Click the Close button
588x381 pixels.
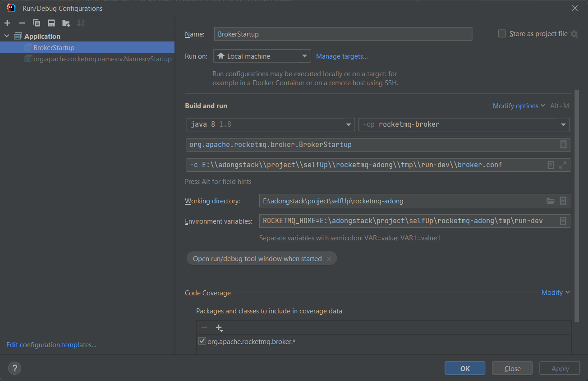click(x=512, y=368)
